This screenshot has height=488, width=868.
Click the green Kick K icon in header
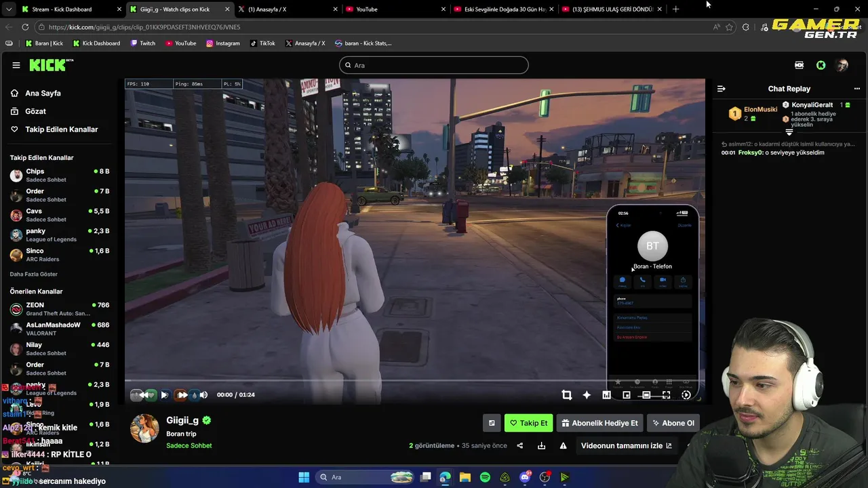pyautogui.click(x=821, y=65)
